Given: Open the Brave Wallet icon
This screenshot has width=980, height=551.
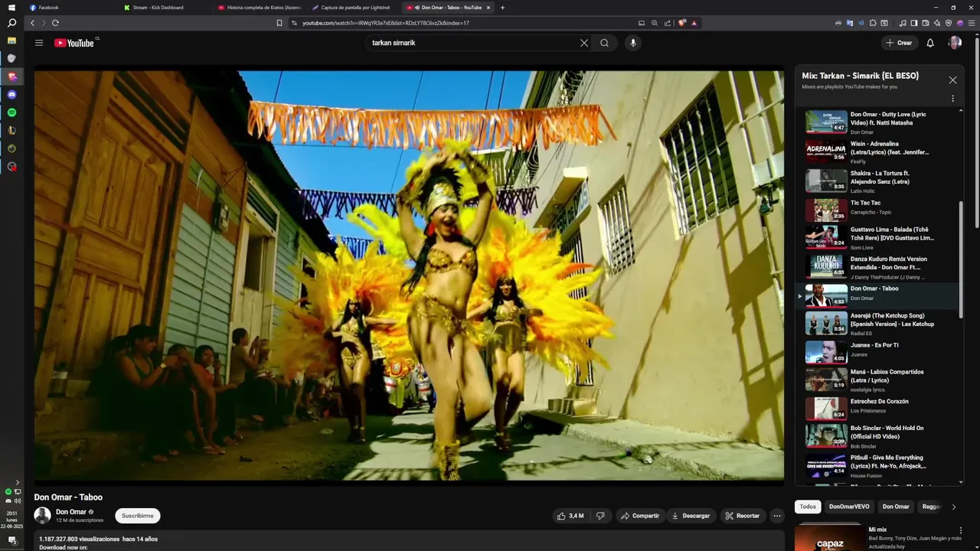Looking at the screenshot, I should click(x=926, y=23).
